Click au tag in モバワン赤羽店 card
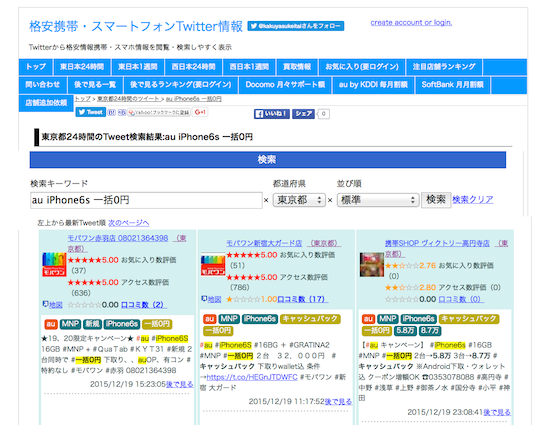The width and height of the screenshot is (550, 425). tap(51, 324)
